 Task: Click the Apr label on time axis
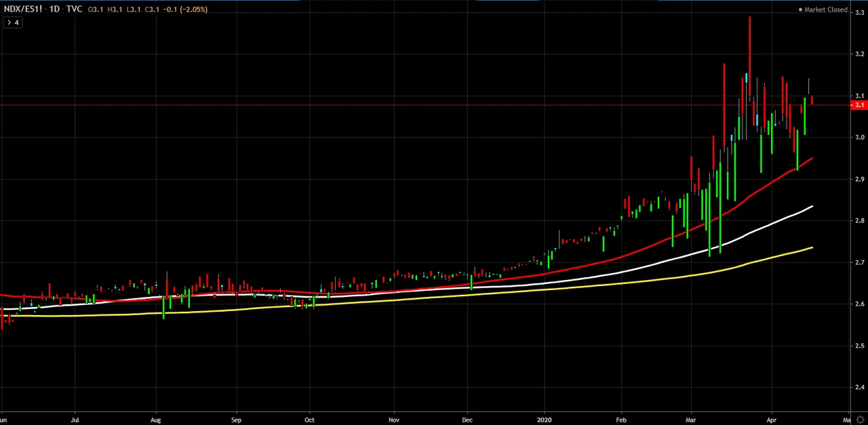(x=772, y=419)
